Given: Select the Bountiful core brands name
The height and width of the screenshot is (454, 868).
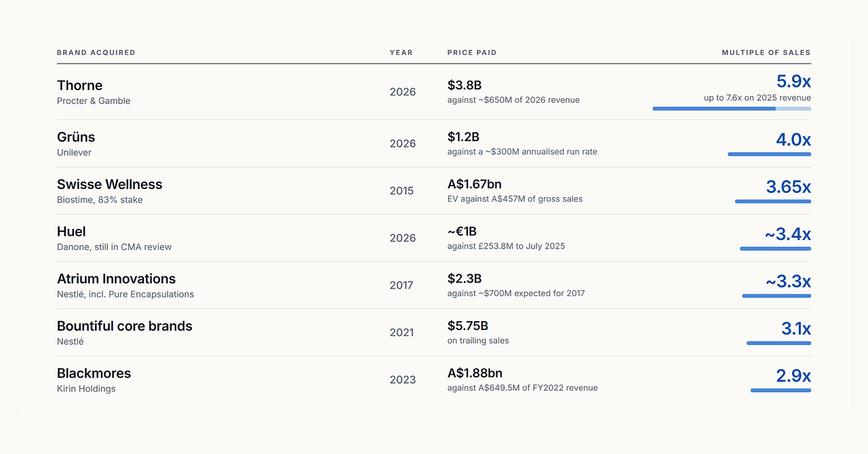Looking at the screenshot, I should tap(125, 326).
